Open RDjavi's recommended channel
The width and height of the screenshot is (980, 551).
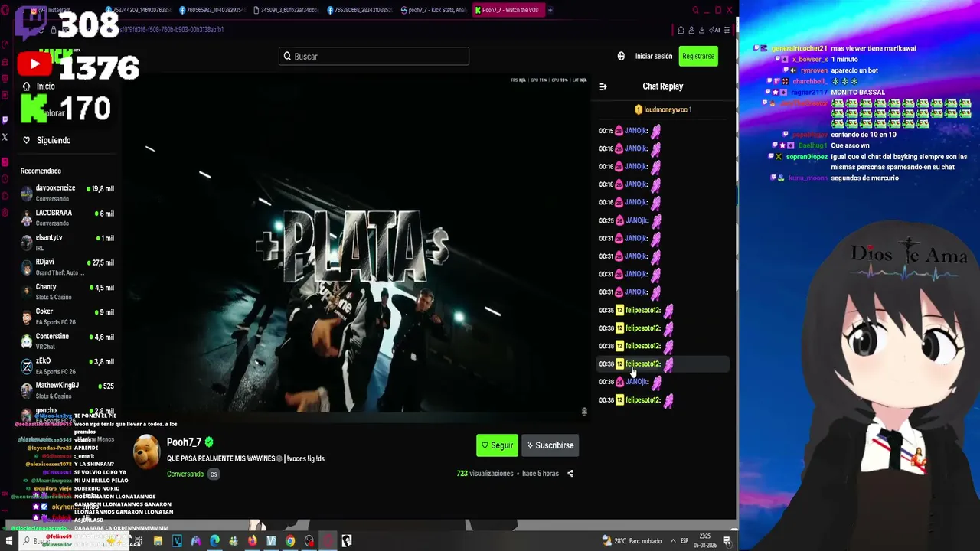[67, 266]
